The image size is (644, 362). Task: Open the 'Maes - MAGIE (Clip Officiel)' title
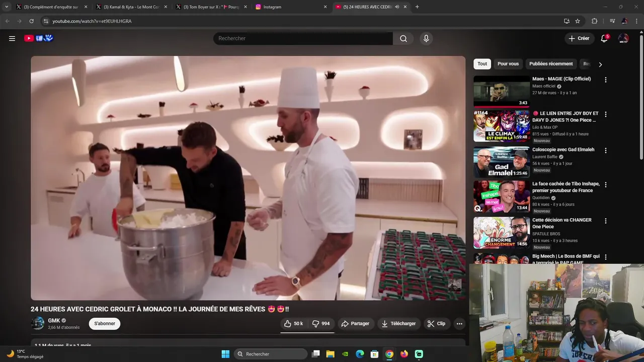coord(561,78)
